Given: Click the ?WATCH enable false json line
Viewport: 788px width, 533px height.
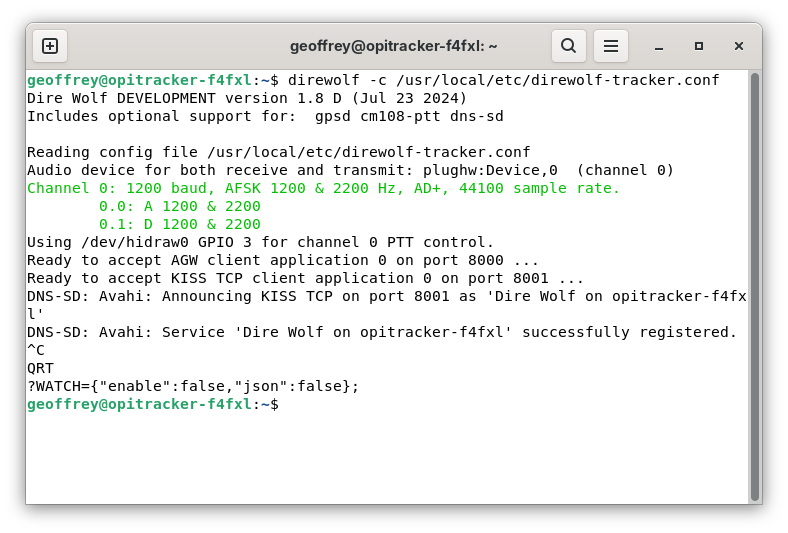Looking at the screenshot, I should [193, 386].
